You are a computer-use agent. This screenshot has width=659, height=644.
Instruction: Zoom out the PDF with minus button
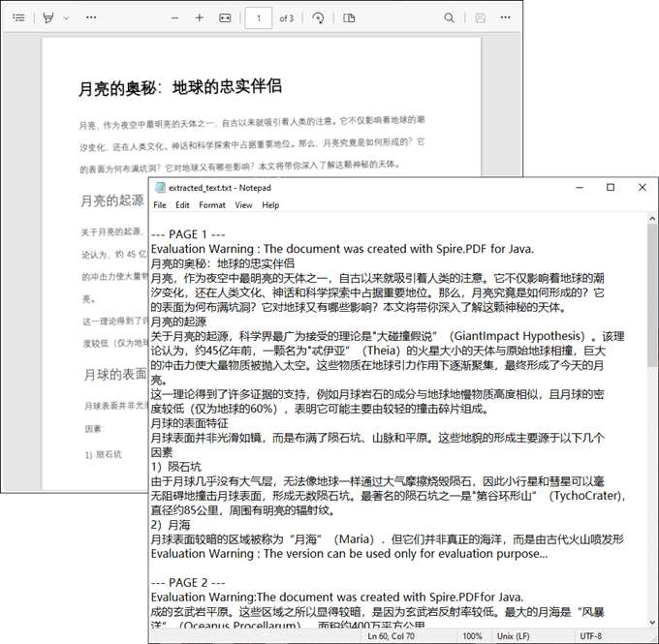click(x=173, y=17)
